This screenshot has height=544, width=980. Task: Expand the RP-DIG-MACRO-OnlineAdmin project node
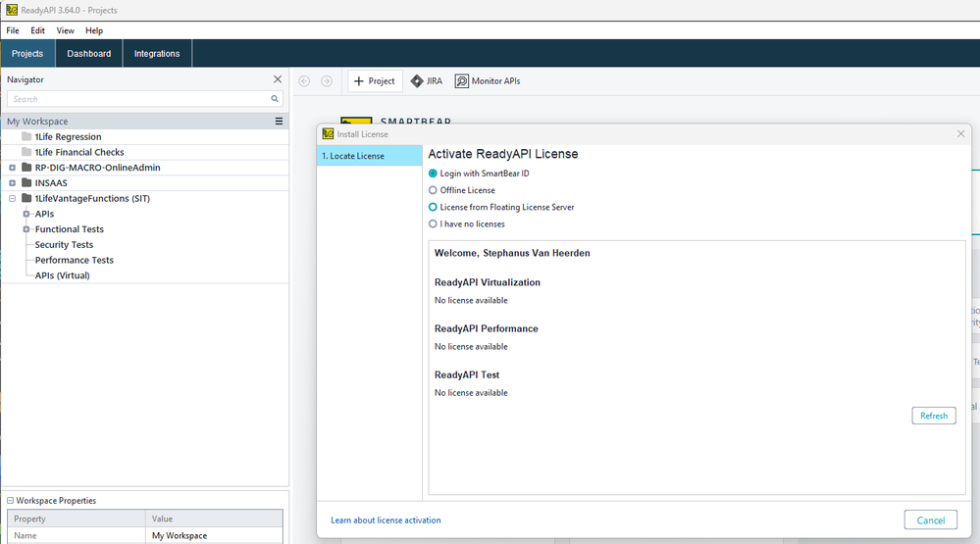12,168
